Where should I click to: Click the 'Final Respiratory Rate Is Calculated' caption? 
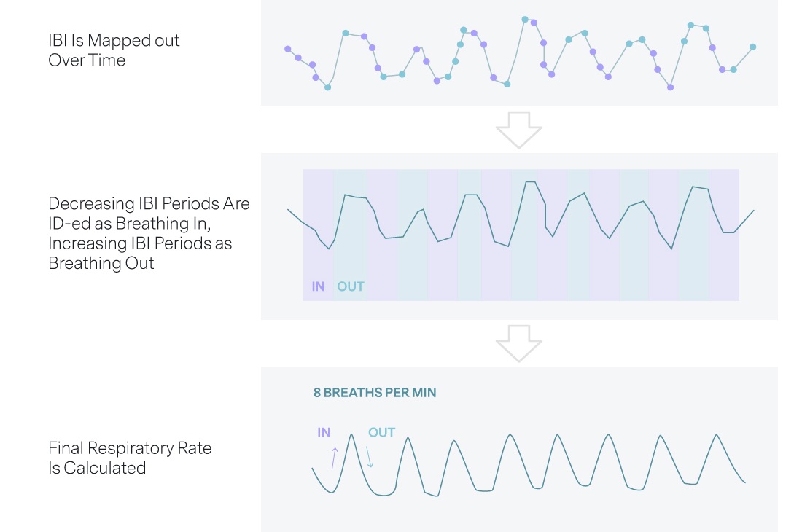pos(130,458)
